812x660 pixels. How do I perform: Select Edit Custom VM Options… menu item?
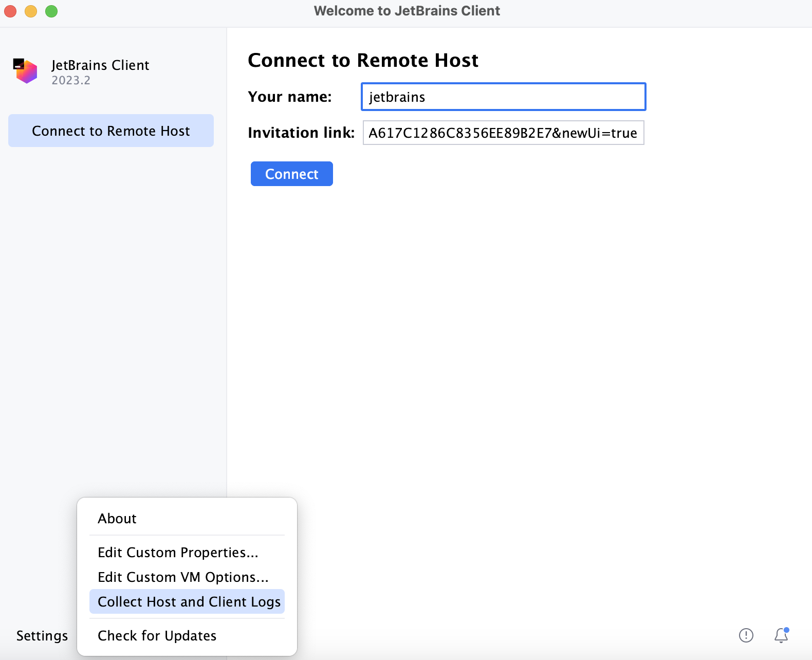[x=183, y=577]
